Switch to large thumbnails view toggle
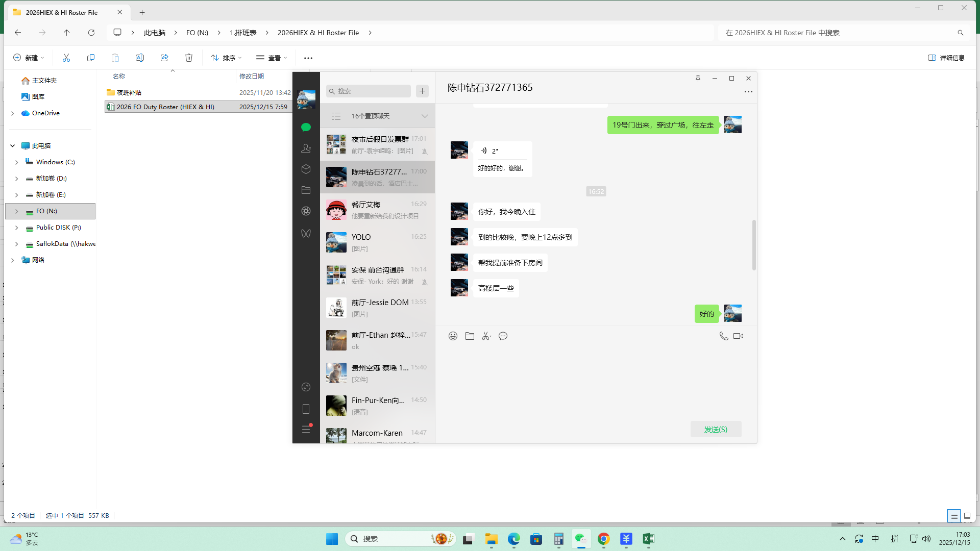980x551 pixels. click(967, 516)
